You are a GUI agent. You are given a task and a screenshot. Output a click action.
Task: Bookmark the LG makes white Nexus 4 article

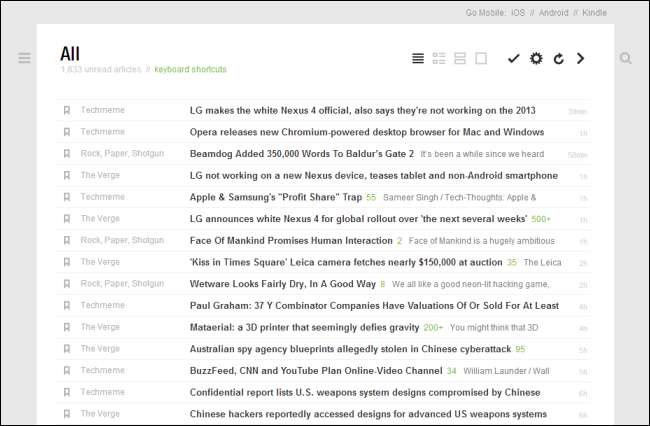pos(67,110)
